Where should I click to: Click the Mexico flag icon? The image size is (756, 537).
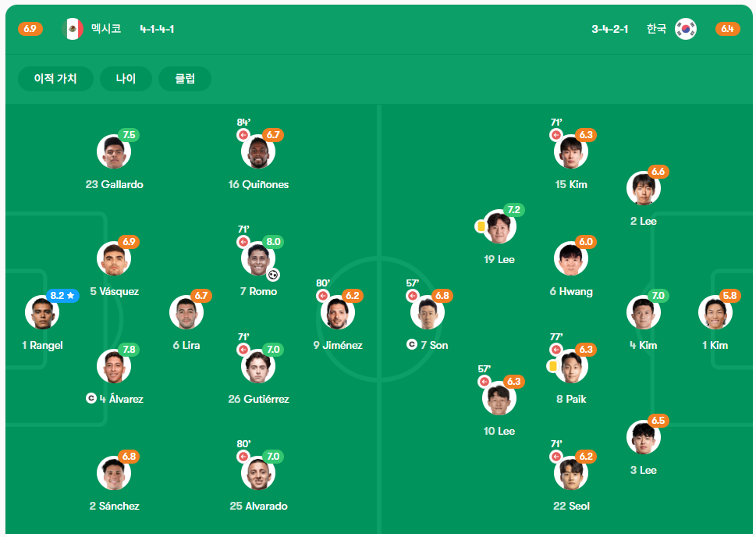(73, 29)
